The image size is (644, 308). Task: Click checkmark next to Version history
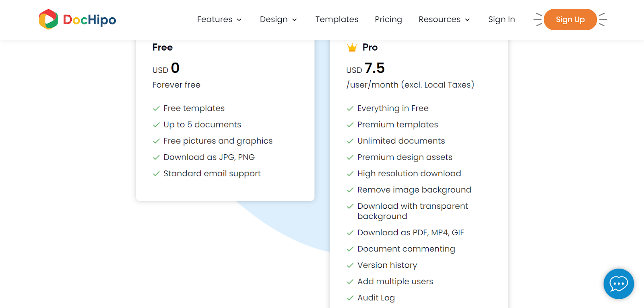point(350,265)
